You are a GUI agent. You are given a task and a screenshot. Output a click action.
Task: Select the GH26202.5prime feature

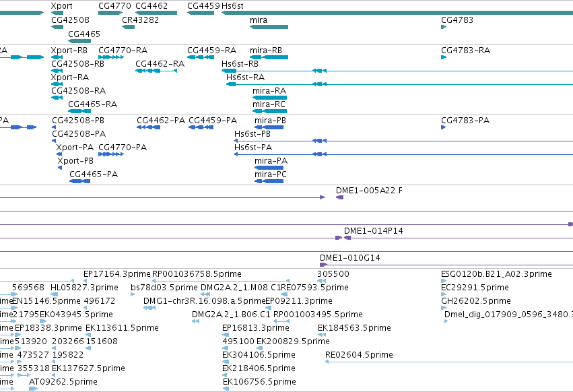[444, 308]
